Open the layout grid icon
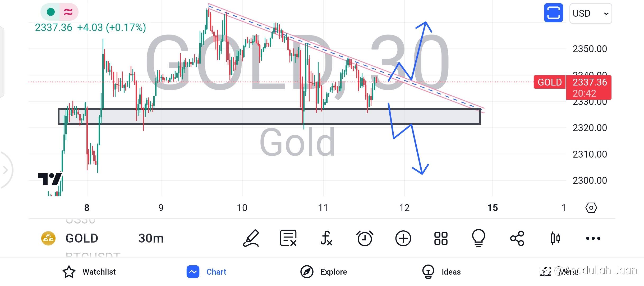This screenshot has height=286, width=644. [441, 238]
